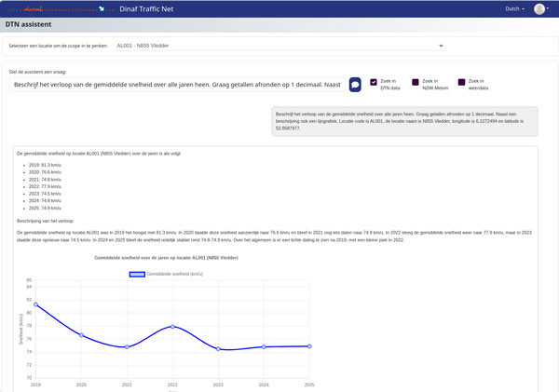Open the location scope dropdown

[279, 45]
